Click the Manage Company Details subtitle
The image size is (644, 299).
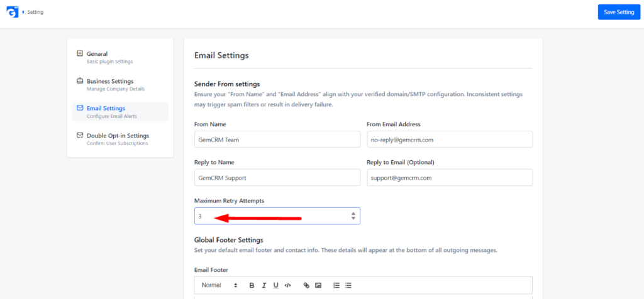click(x=116, y=89)
